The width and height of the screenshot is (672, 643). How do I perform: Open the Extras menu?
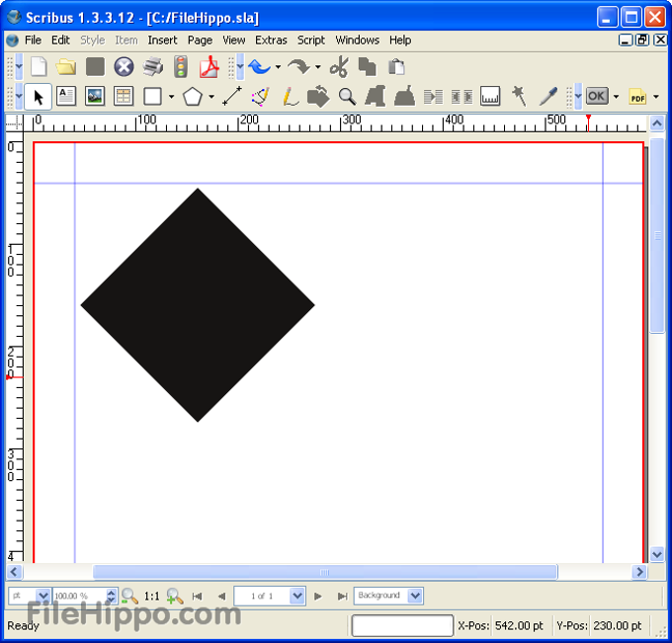pyautogui.click(x=271, y=40)
